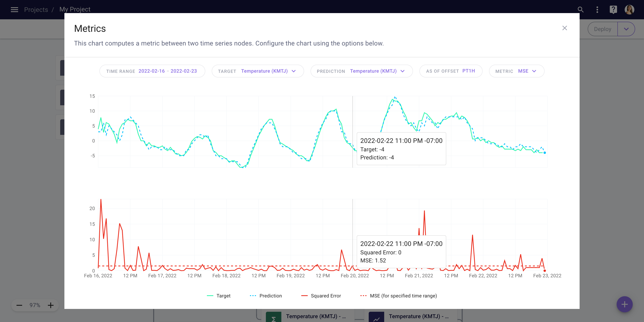Click the purple add node button
Viewport: 644px width, 322px height.
[x=624, y=304]
